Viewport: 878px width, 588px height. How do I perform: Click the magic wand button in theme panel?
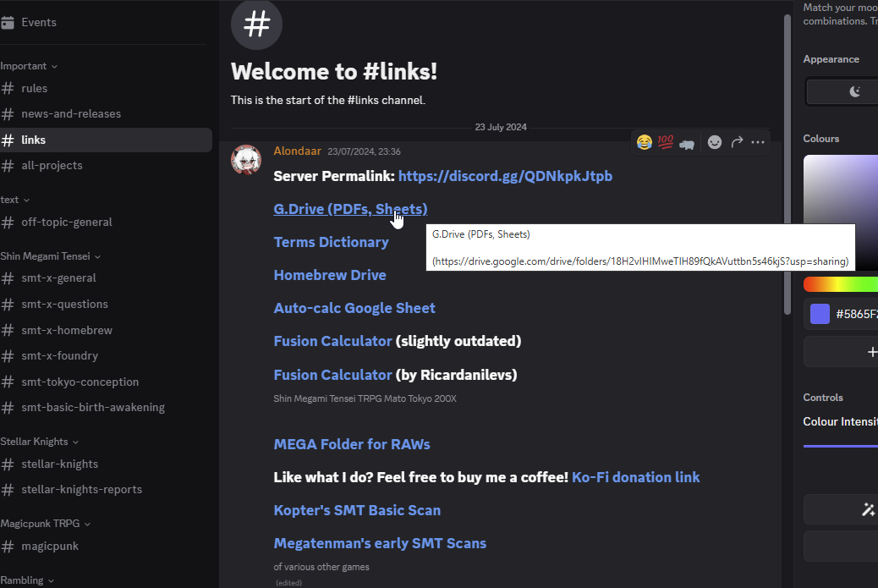tap(842, 509)
